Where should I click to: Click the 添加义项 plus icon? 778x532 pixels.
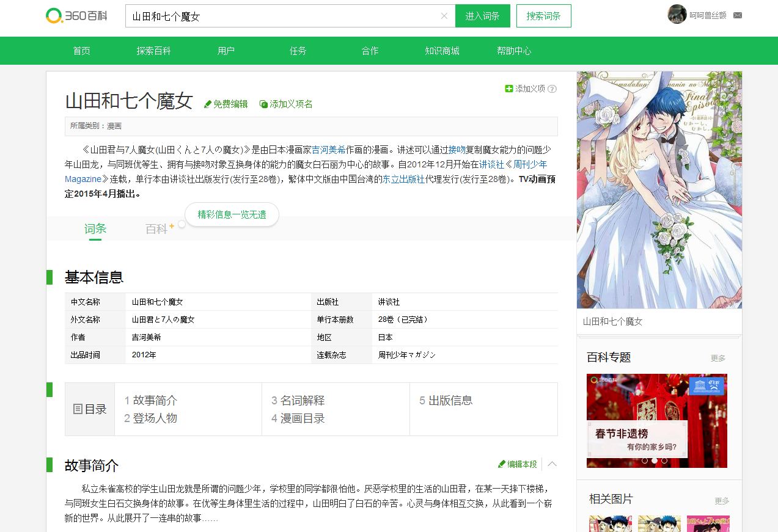[x=508, y=89]
